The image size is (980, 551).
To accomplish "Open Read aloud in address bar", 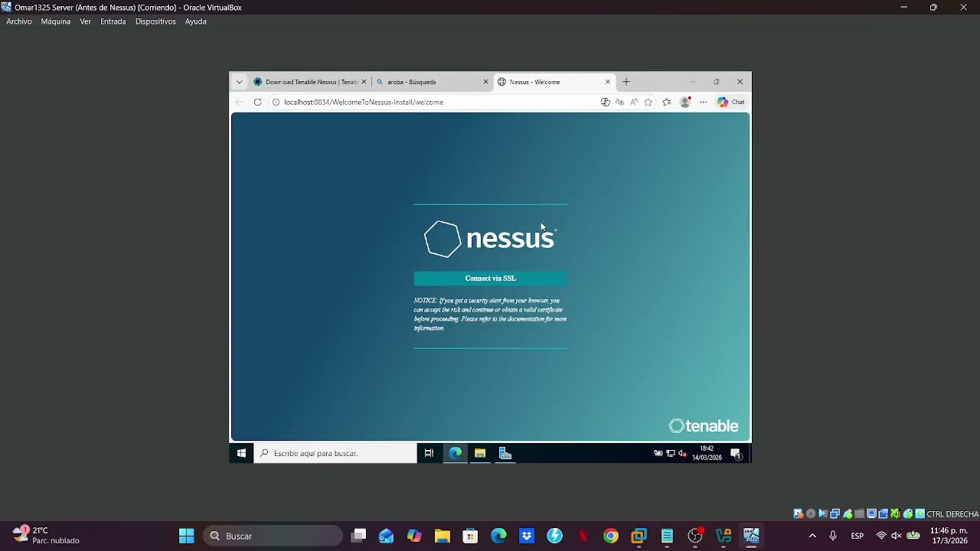I will click(x=634, y=102).
